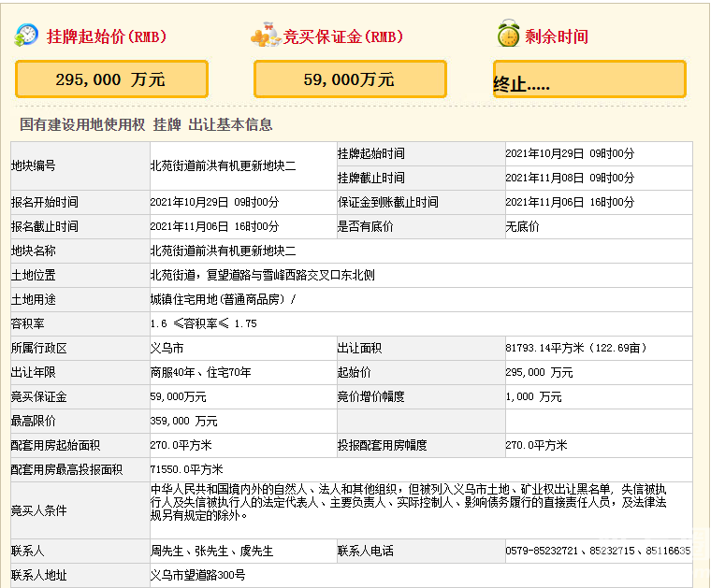Click the 59,000万元 deposit amount box
Viewport: 725px width, 588px height.
(x=350, y=79)
